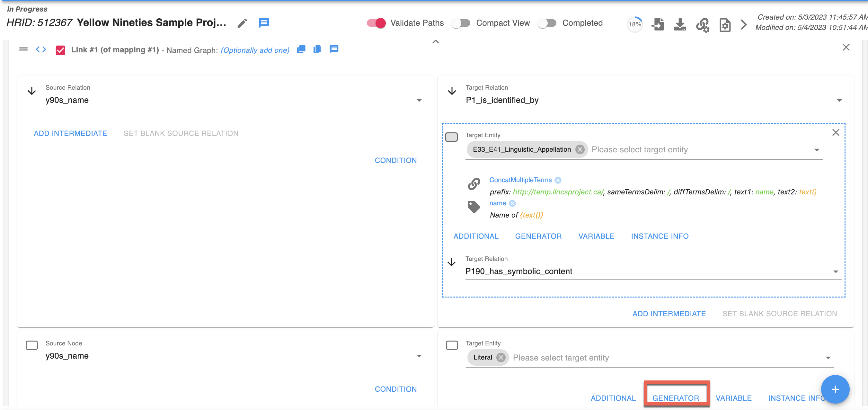Toggle the Validate Paths switch
The image size is (868, 410).
(x=376, y=23)
